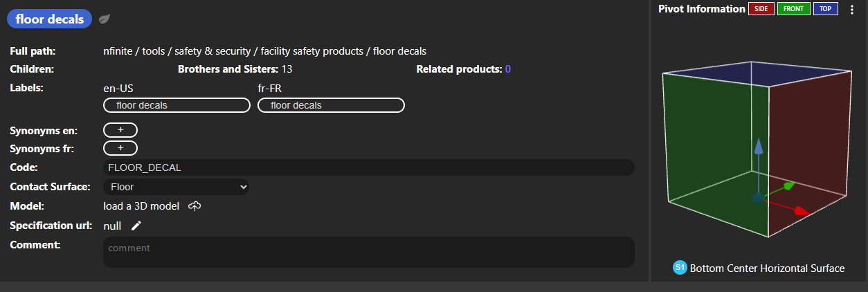Click the en-US floor decals label field

(x=177, y=105)
